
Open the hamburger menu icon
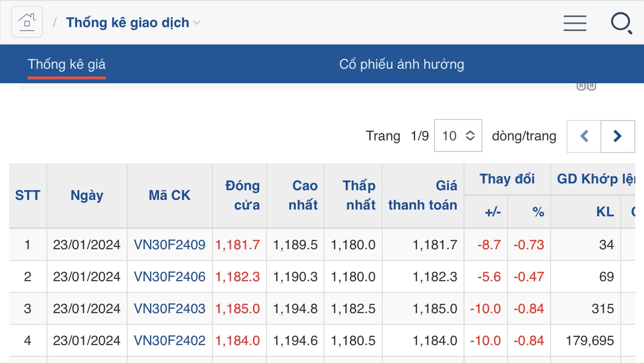pos(575,23)
